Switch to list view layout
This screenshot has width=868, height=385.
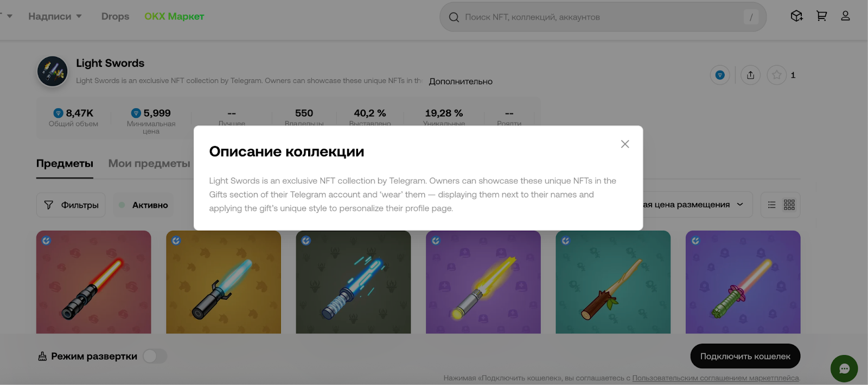point(771,205)
